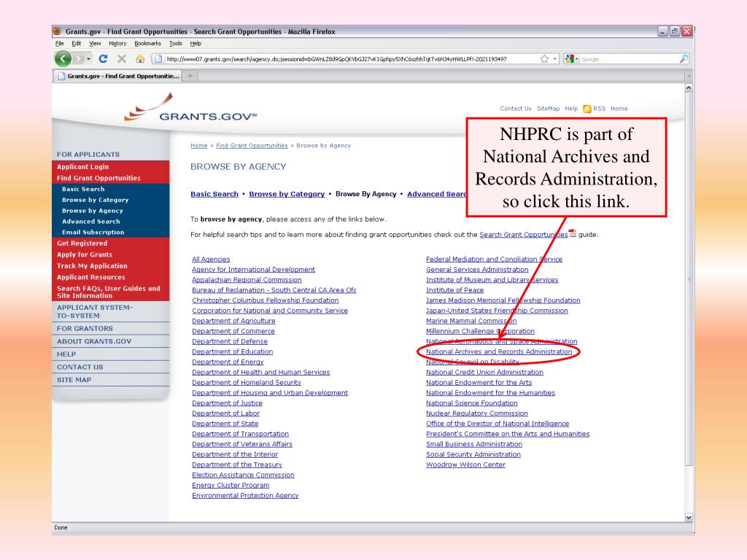The image size is (747, 560).
Task: Open Track My Application sidebar item
Action: tap(92, 265)
